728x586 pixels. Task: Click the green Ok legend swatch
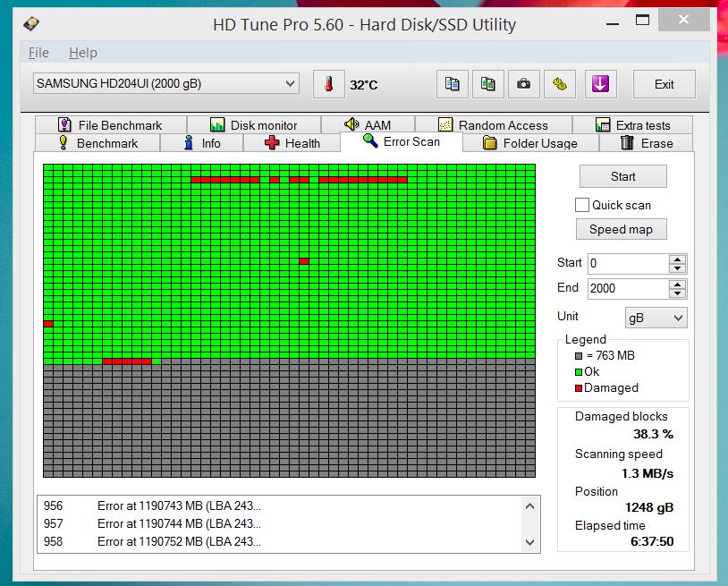579,372
